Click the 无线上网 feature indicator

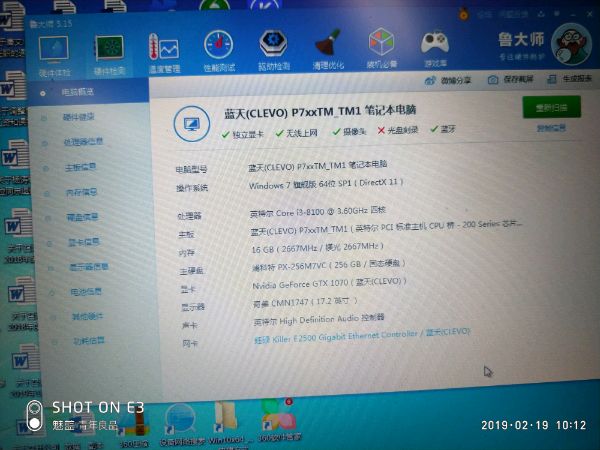point(296,133)
